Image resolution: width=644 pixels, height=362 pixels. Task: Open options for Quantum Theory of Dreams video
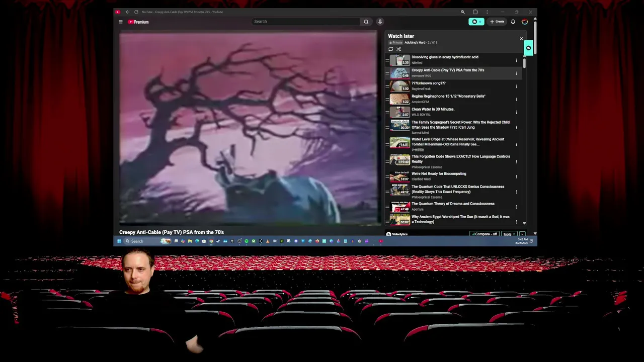(516, 207)
